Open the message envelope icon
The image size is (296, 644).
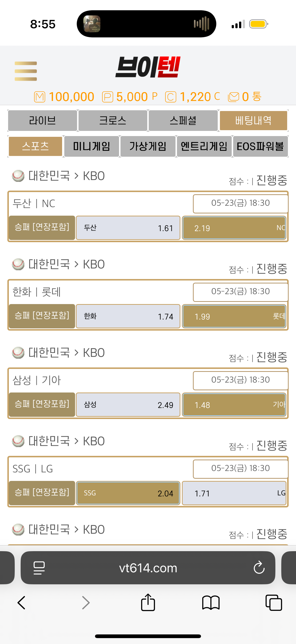coord(234,97)
